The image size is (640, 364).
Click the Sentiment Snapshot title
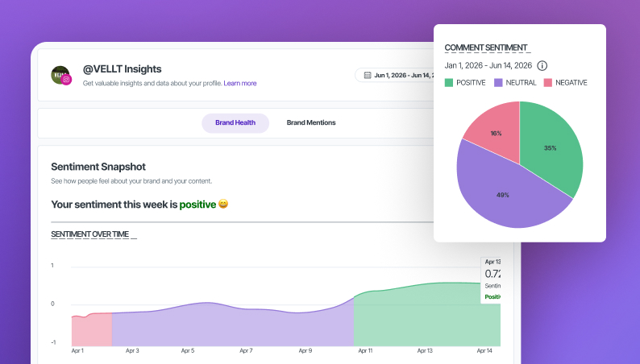(x=98, y=167)
